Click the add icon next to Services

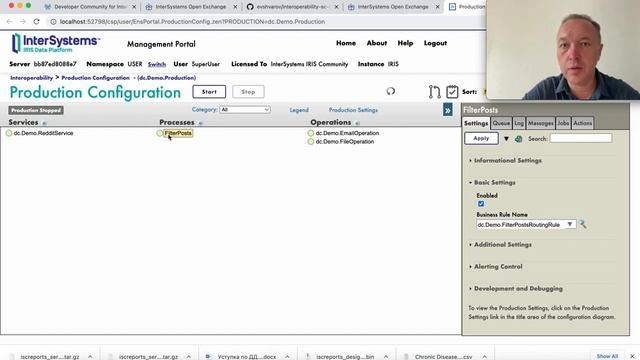44,123
